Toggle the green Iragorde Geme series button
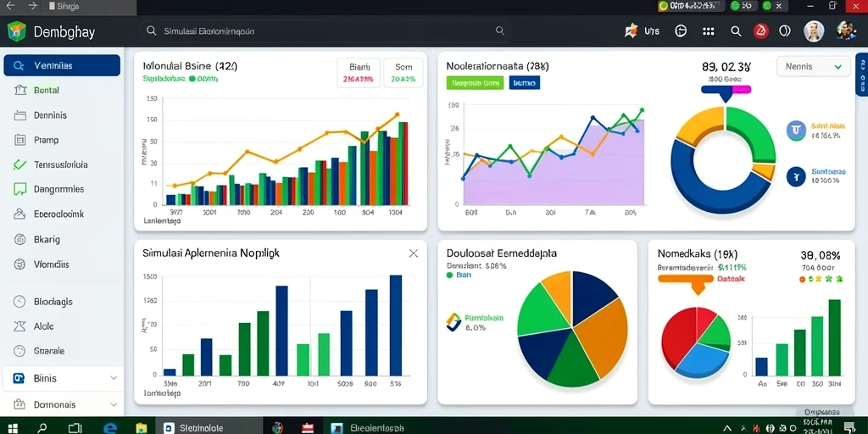868x434 pixels. tap(475, 83)
